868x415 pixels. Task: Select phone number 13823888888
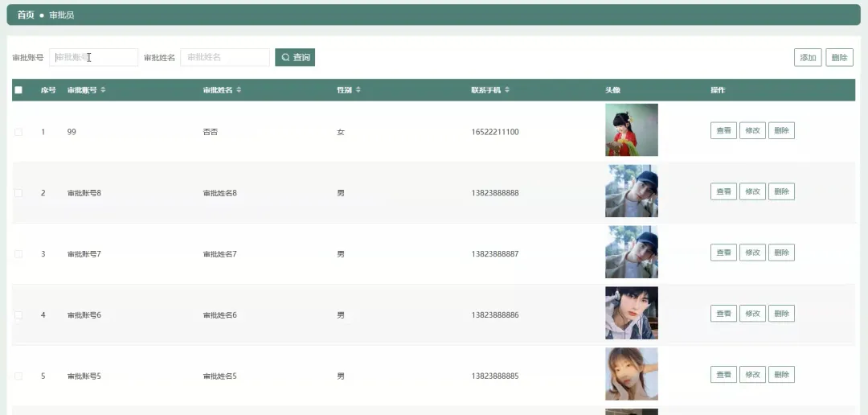pyautogui.click(x=495, y=193)
